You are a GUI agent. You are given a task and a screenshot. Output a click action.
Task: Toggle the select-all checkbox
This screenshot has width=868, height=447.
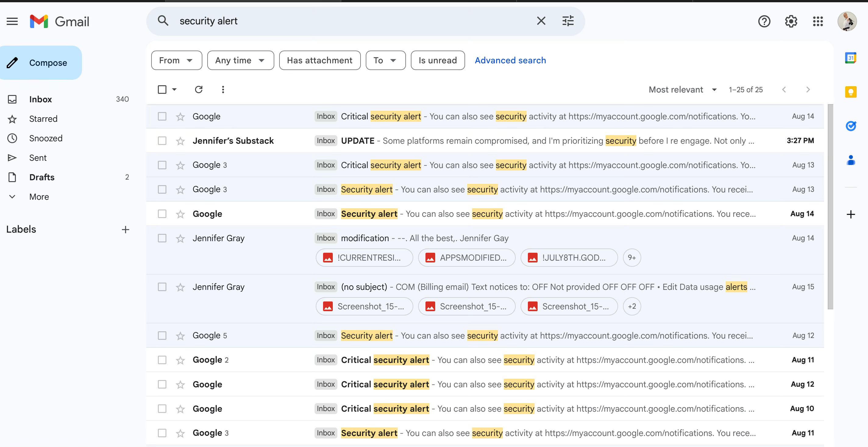[162, 90]
